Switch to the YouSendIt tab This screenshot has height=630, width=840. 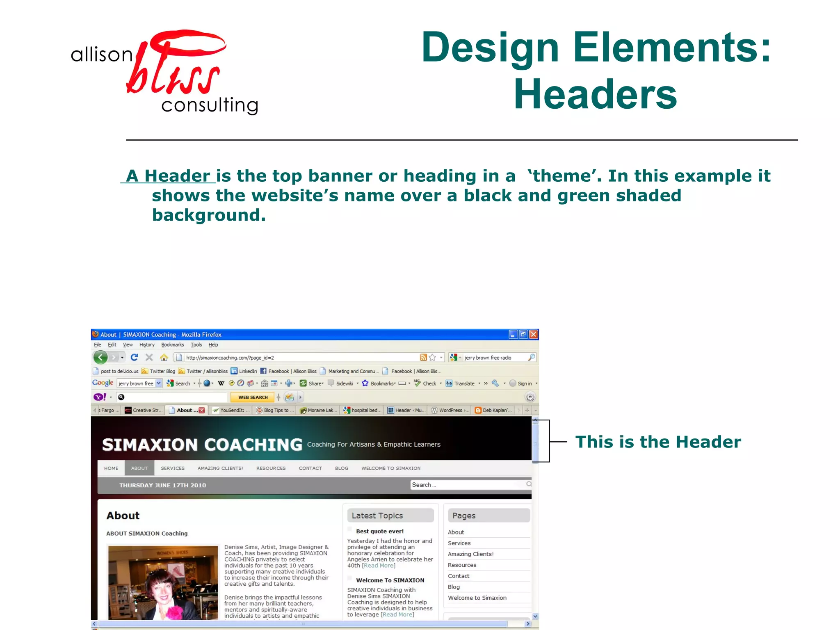pyautogui.click(x=231, y=410)
